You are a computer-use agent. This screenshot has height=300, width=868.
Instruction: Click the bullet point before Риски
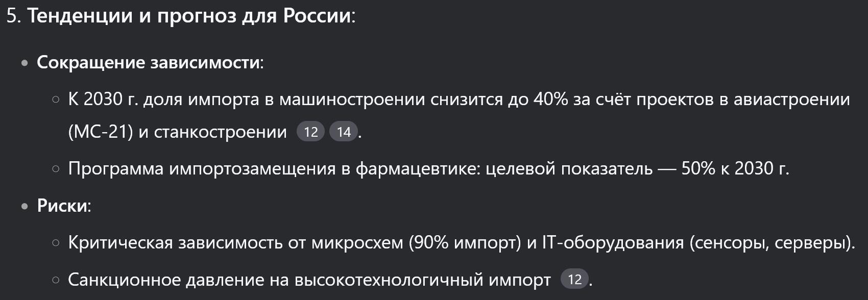(x=25, y=207)
